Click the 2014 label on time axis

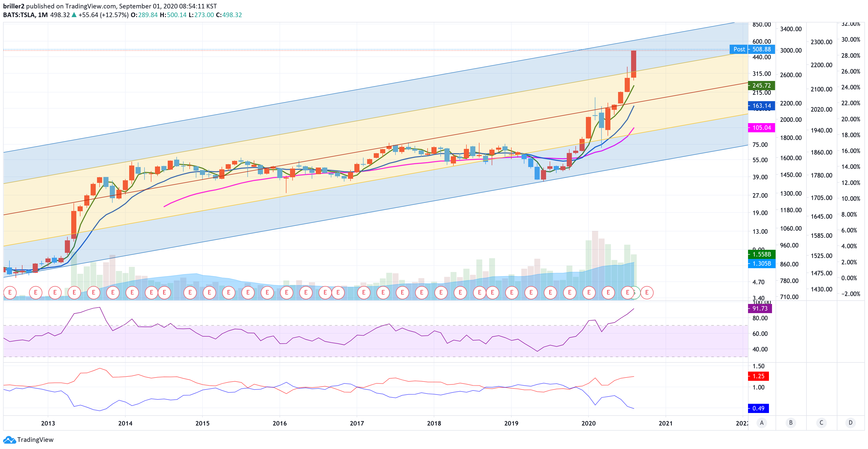(x=125, y=423)
